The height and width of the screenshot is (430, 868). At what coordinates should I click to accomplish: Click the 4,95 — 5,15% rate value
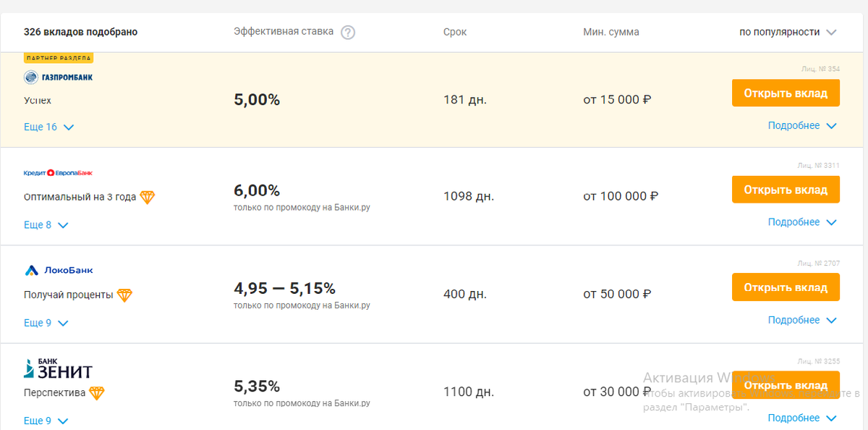point(285,289)
